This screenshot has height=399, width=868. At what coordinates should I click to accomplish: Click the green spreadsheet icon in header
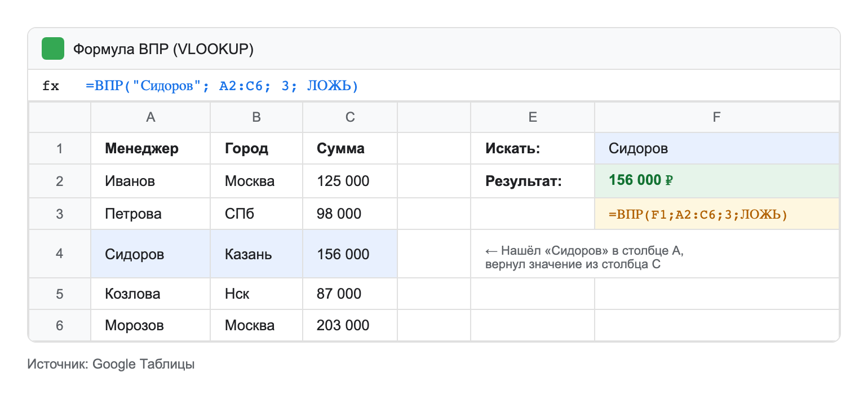(x=52, y=48)
